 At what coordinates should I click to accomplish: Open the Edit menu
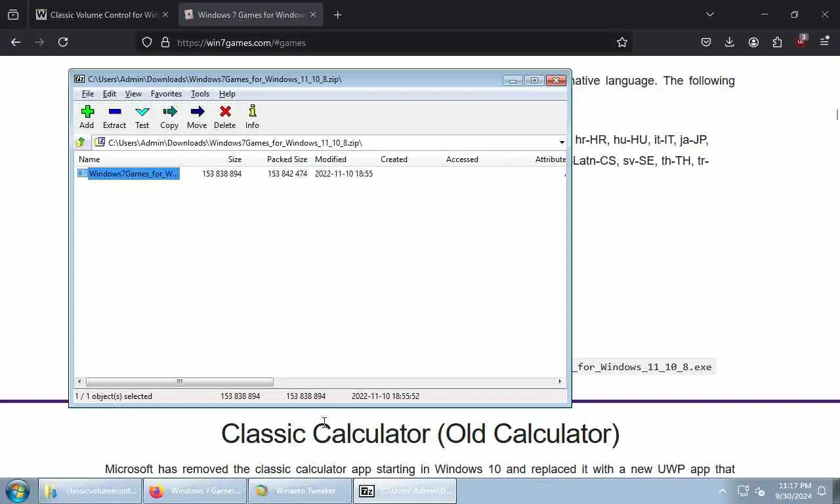(110, 94)
